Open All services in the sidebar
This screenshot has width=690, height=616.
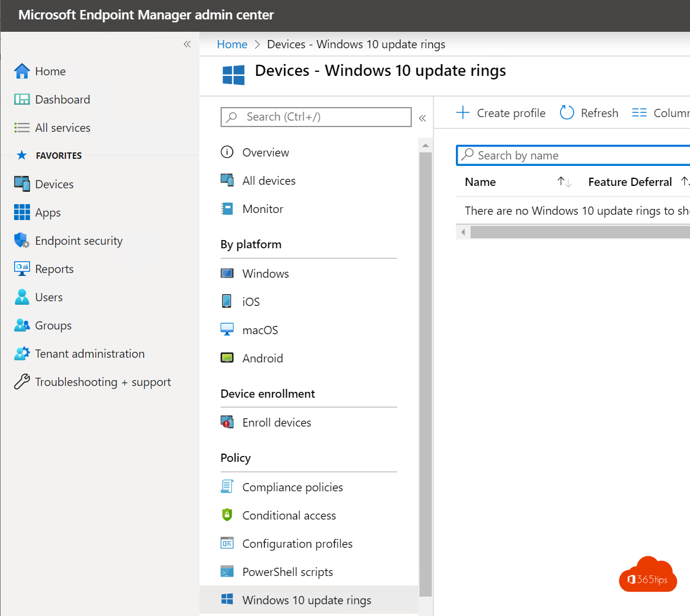coord(62,128)
